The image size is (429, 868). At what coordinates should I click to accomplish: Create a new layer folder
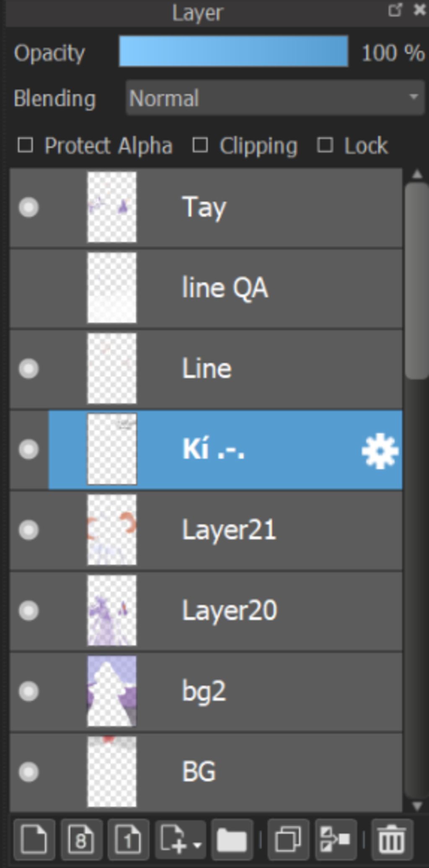[232, 839]
